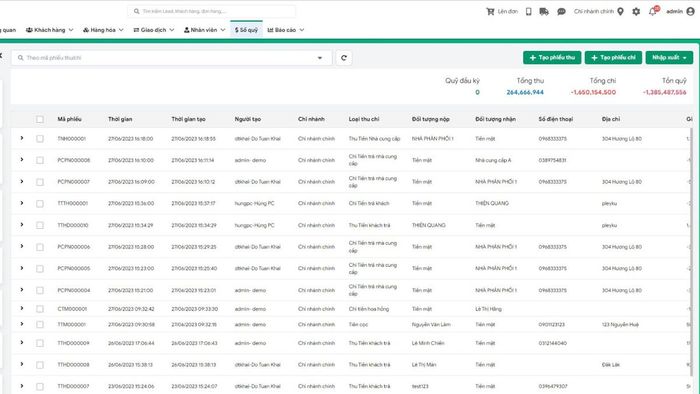
Task: Click the Đối tượng nộp column header
Action: point(430,119)
